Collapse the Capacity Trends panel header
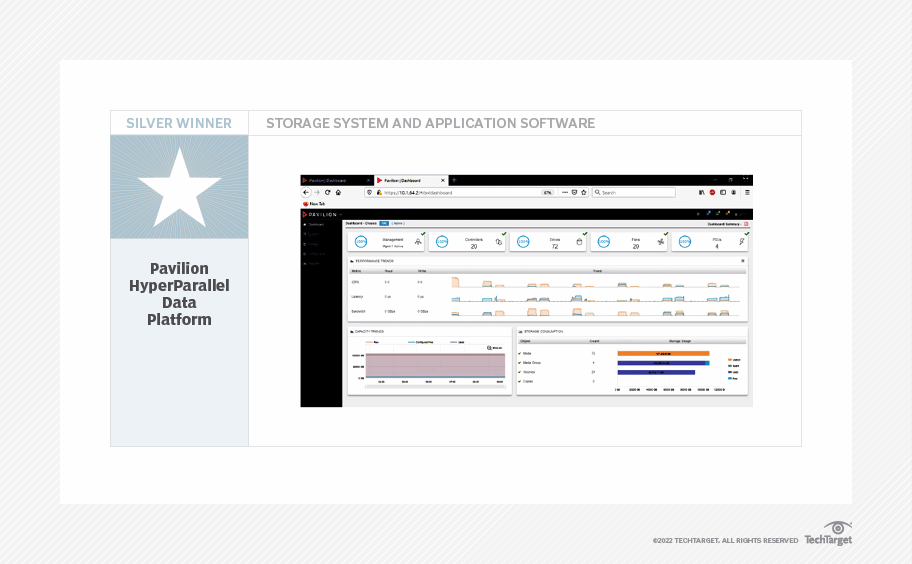Viewport: 912px width, 564px height. click(351, 331)
